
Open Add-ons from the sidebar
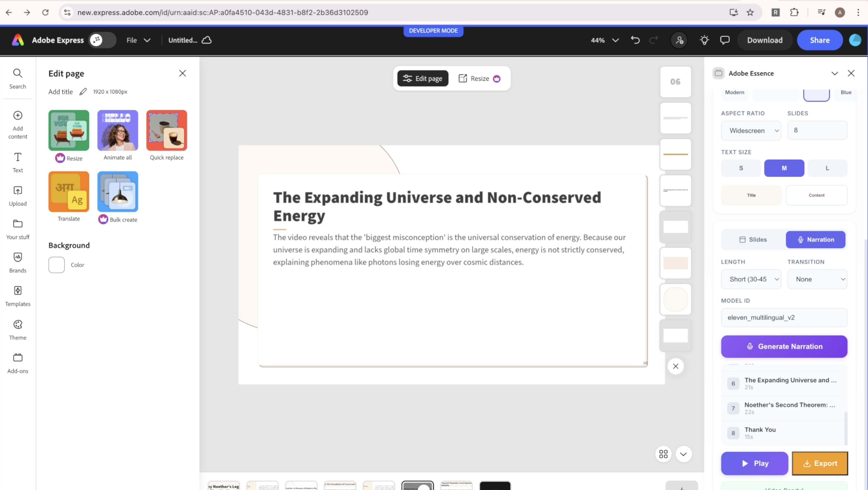(x=18, y=363)
